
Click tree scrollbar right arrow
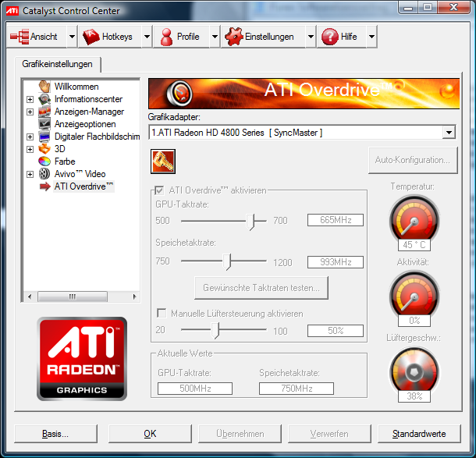tap(134, 296)
